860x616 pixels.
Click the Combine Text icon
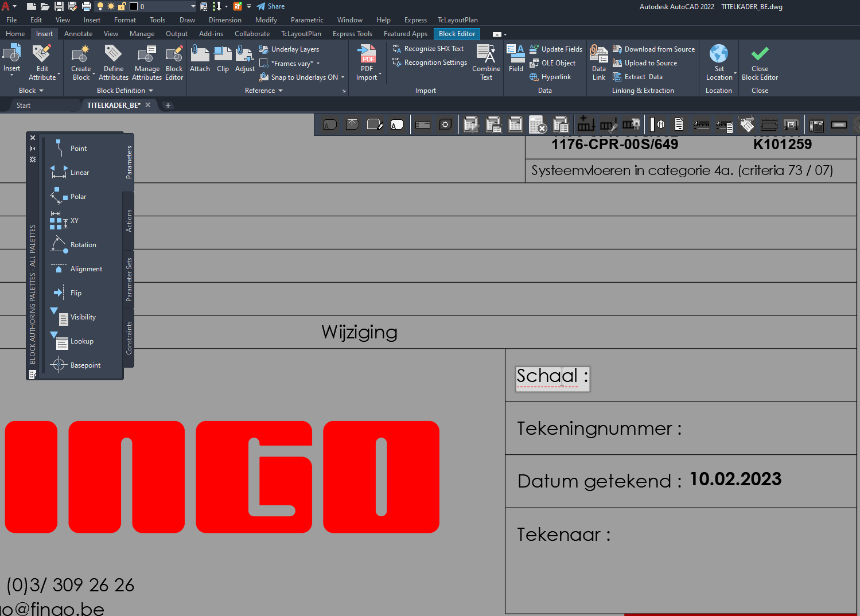click(x=486, y=54)
